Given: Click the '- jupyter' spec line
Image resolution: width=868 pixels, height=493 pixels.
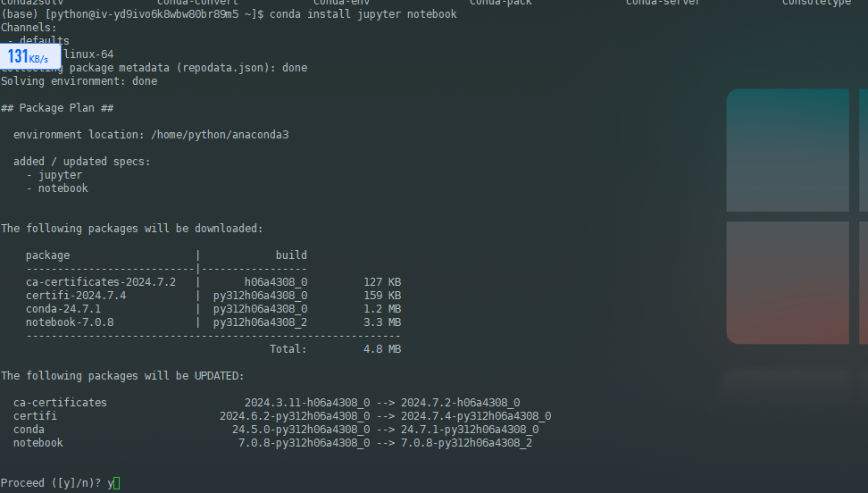Looking at the screenshot, I should click(x=54, y=175).
